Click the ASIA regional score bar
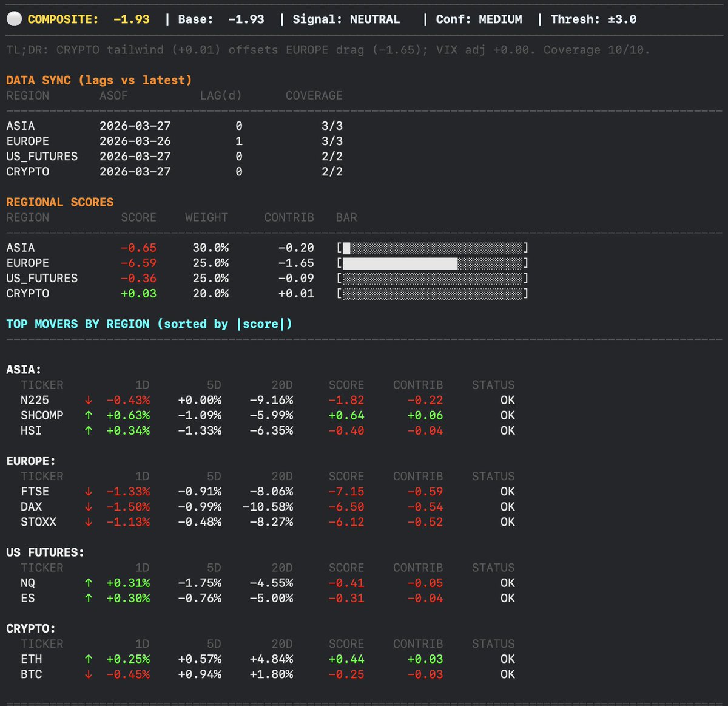This screenshot has width=728, height=706. pos(432,248)
